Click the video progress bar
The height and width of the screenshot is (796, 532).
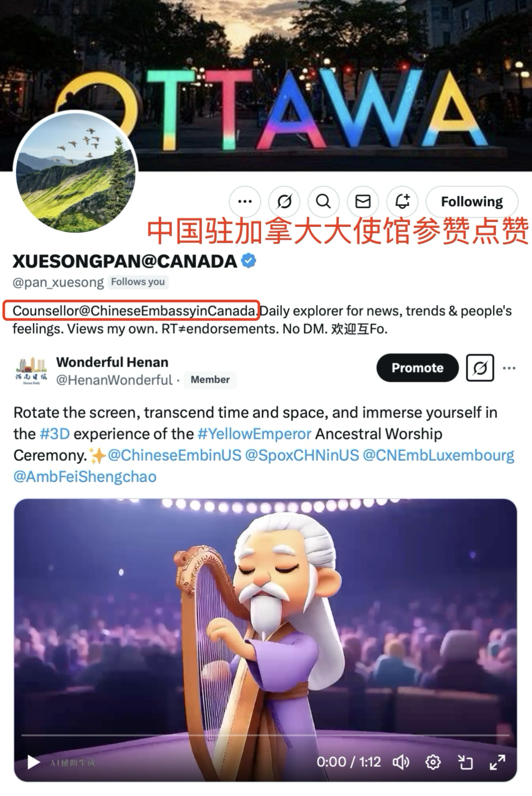(x=265, y=735)
